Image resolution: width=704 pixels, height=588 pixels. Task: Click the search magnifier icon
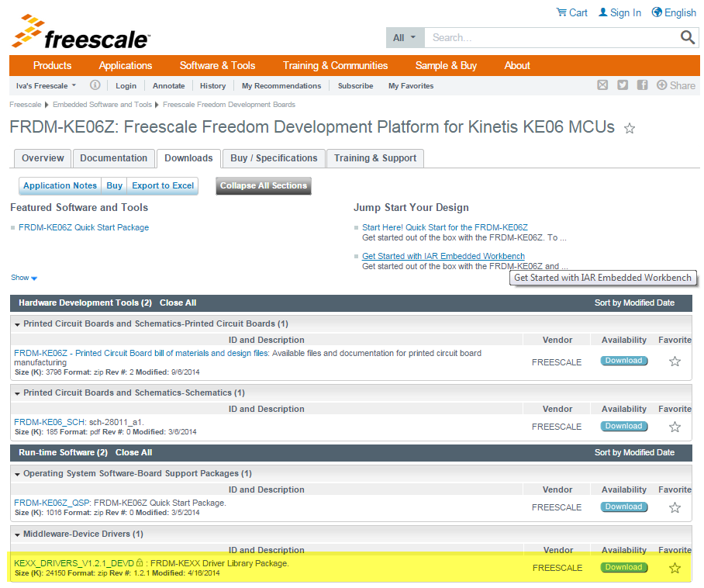tap(688, 37)
